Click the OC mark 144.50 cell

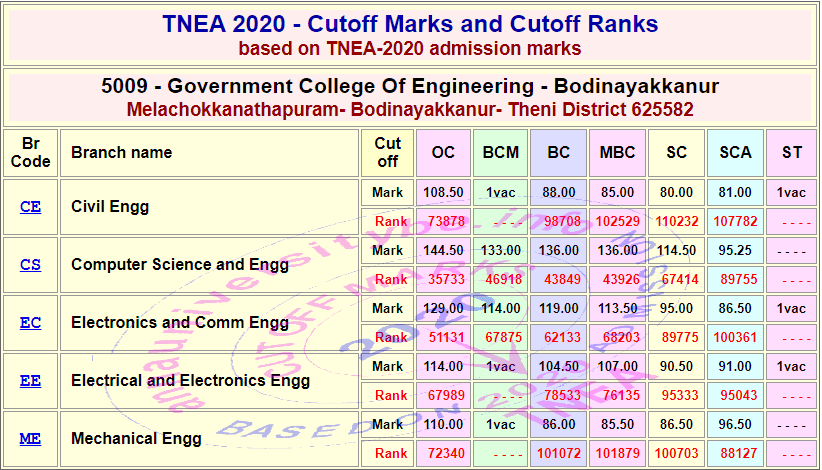(443, 250)
